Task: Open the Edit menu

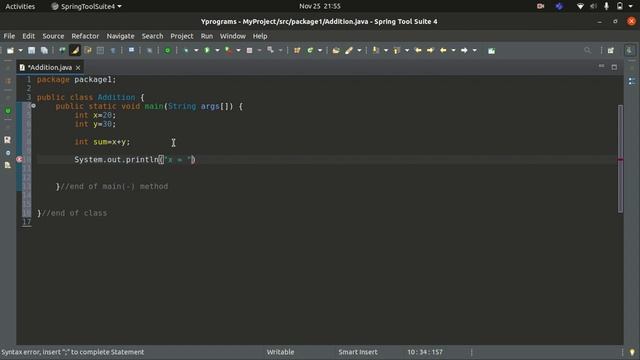Action: coord(29,36)
